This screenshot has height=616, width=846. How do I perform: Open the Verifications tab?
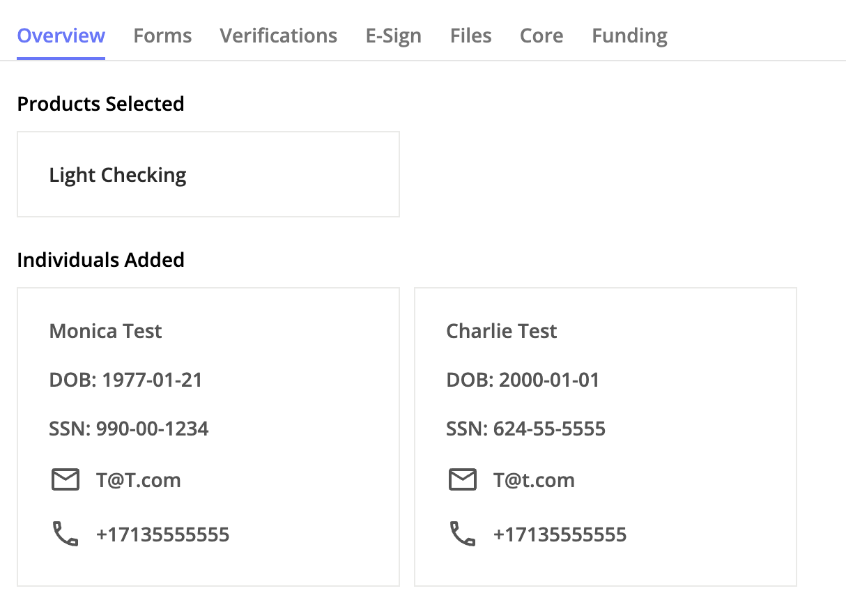[279, 36]
